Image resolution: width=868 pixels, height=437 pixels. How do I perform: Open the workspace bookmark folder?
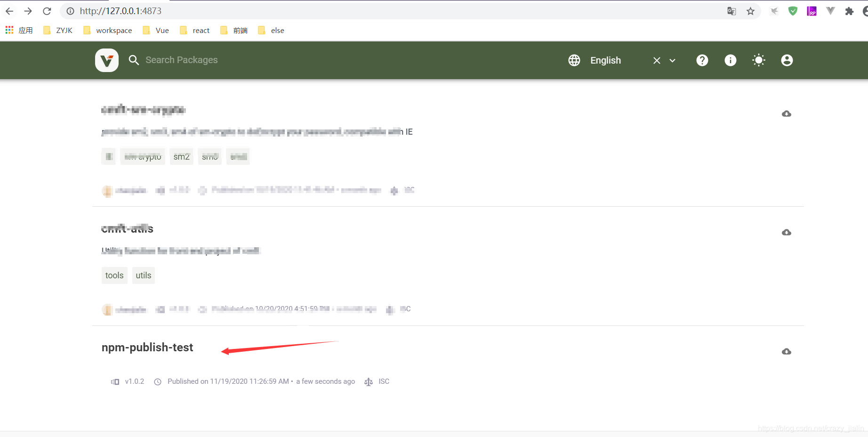pyautogui.click(x=107, y=30)
